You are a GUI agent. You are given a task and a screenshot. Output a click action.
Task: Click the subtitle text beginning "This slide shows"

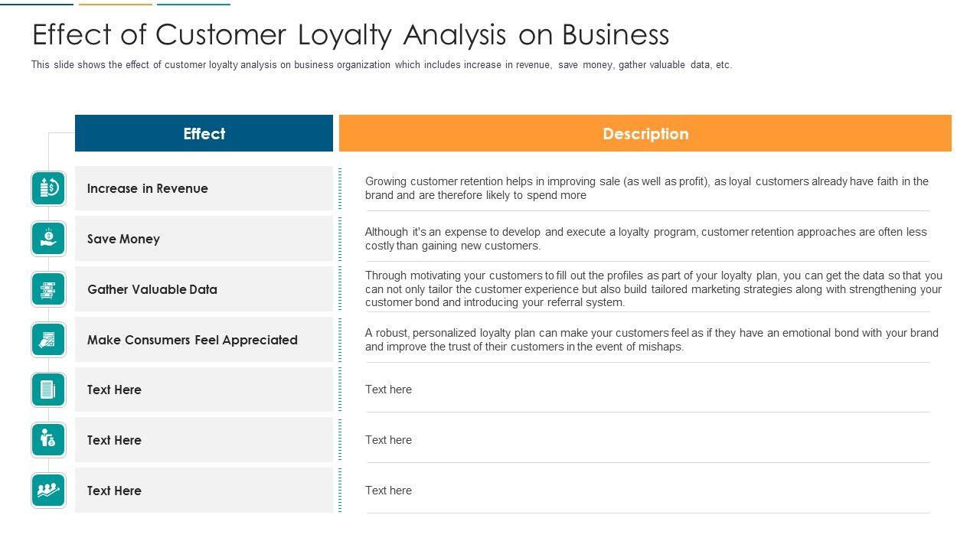[381, 65]
